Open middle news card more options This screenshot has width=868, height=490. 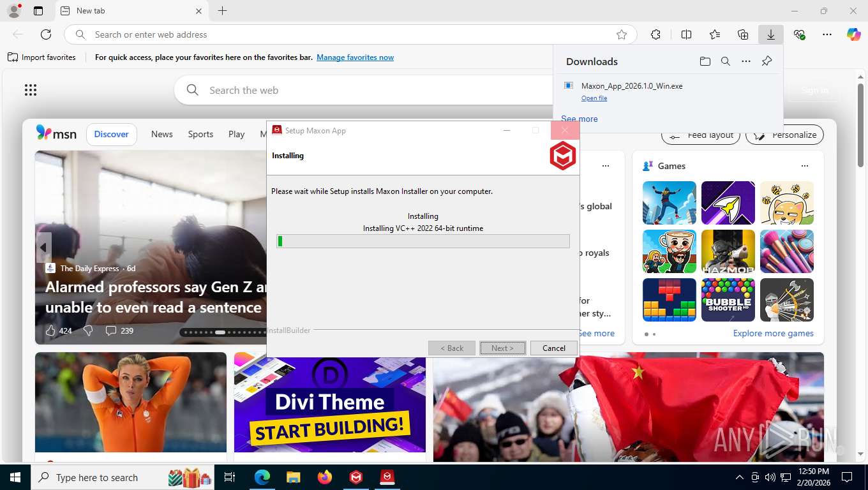pos(605,166)
